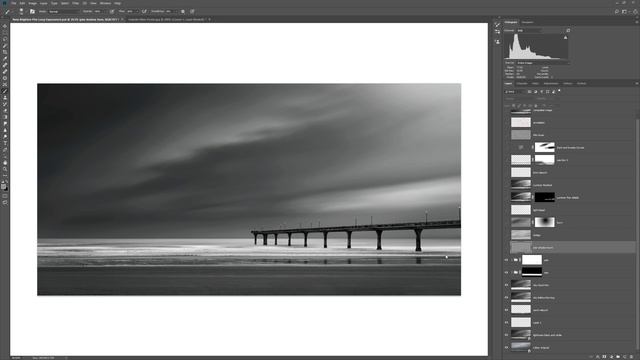
Task: Filter layers by type layers
Action: click(x=542, y=92)
